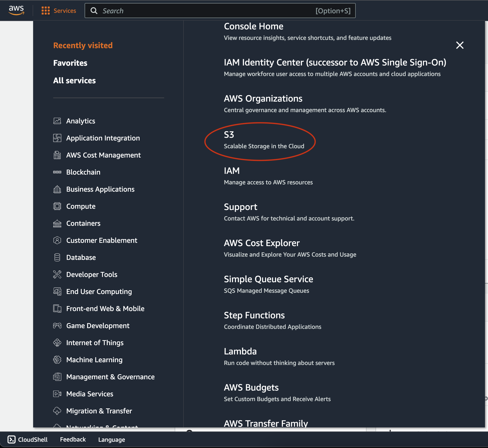
Task: Click the Internet of Things icon
Action: pyautogui.click(x=57, y=343)
